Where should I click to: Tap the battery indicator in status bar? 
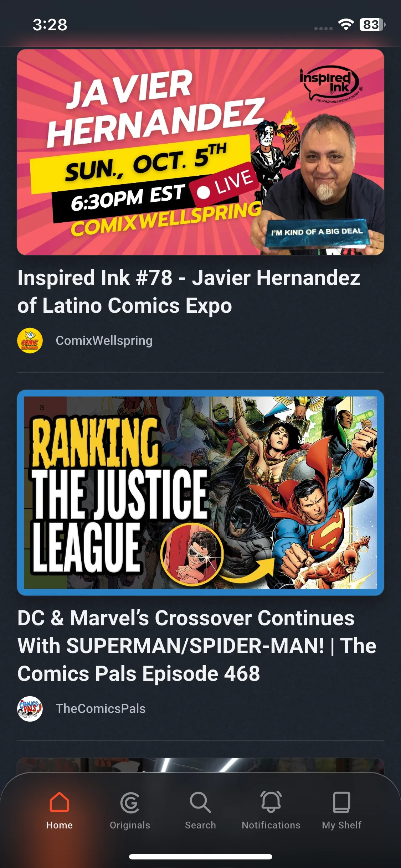(372, 25)
